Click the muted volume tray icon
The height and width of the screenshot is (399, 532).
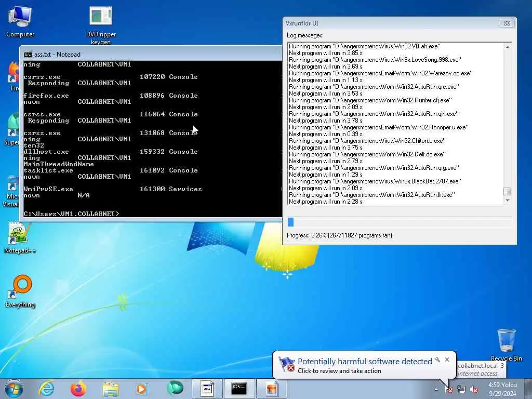click(474, 389)
